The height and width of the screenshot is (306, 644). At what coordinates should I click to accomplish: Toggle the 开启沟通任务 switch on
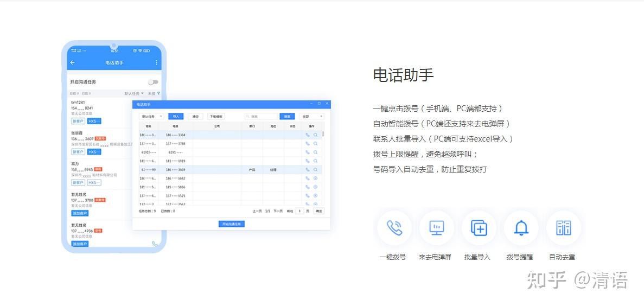(153, 82)
